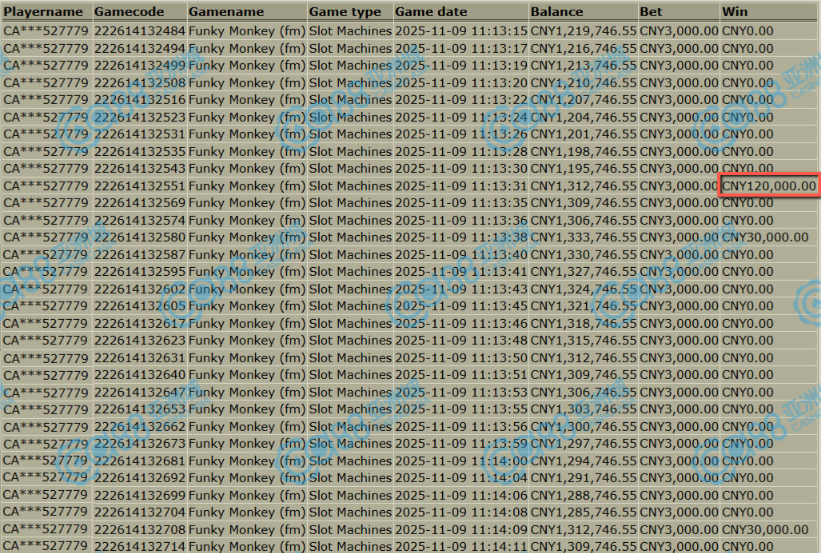This screenshot has height=553, width=821.
Task: Click the game date 2025-11-09 11:13:46
Action: point(460,323)
